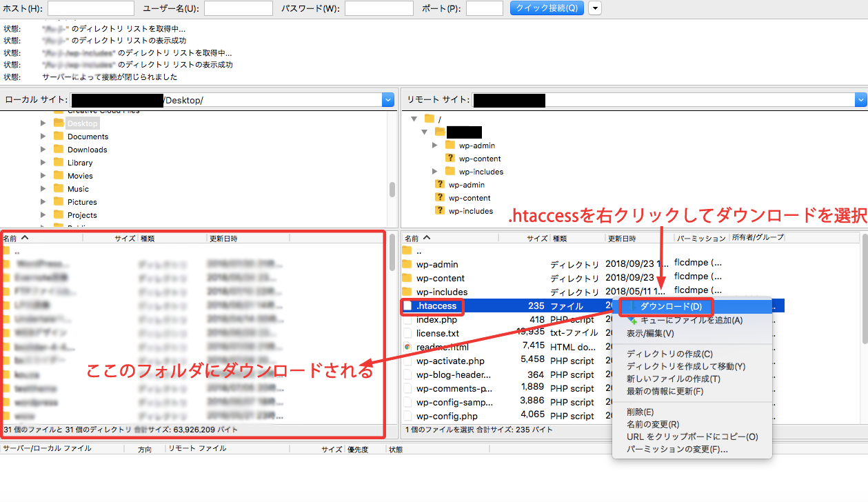Expand the Documents folder in local tree
Viewport: 868px width, 502px height.
pos(43,137)
